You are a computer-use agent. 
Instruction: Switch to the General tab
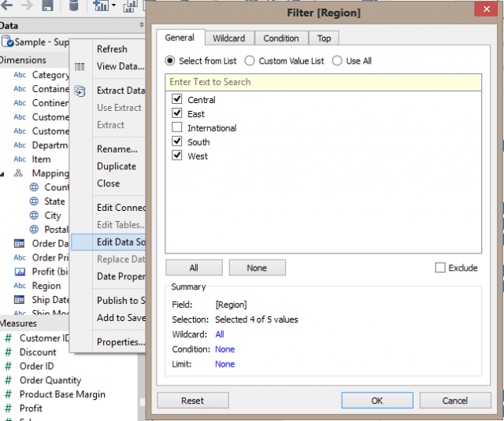point(180,38)
